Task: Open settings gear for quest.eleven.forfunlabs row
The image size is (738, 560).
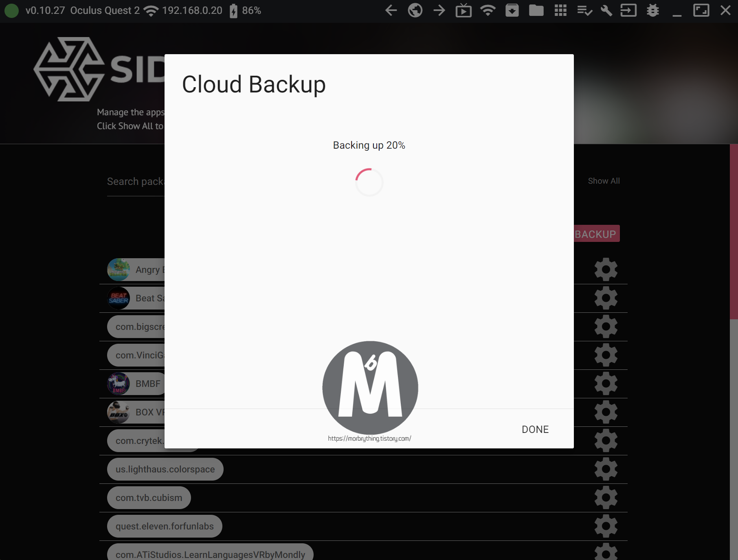Action: tap(606, 526)
